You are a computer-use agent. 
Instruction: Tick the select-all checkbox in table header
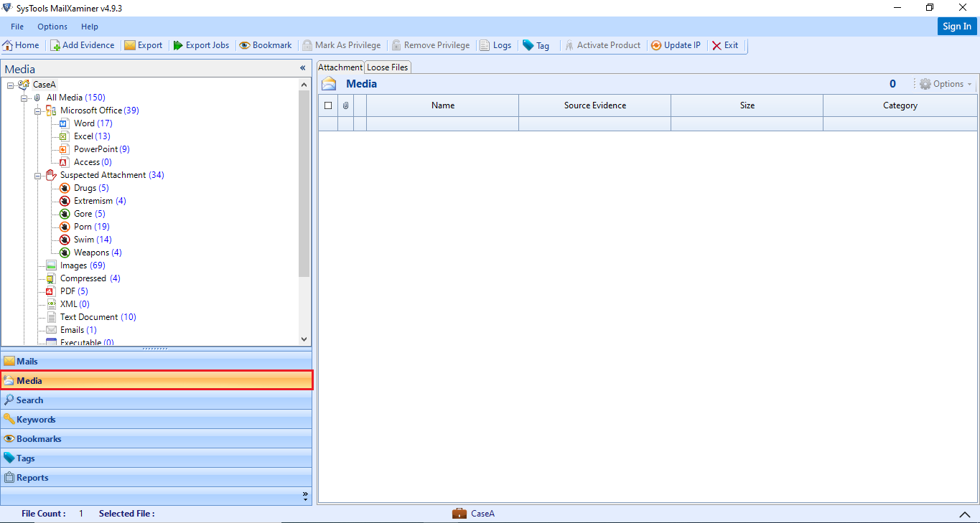tap(328, 105)
